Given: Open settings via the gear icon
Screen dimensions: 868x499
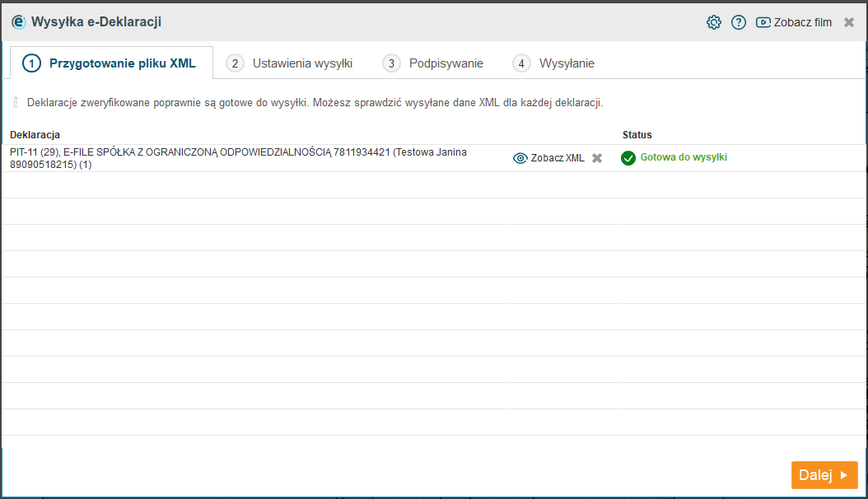Looking at the screenshot, I should [x=714, y=22].
